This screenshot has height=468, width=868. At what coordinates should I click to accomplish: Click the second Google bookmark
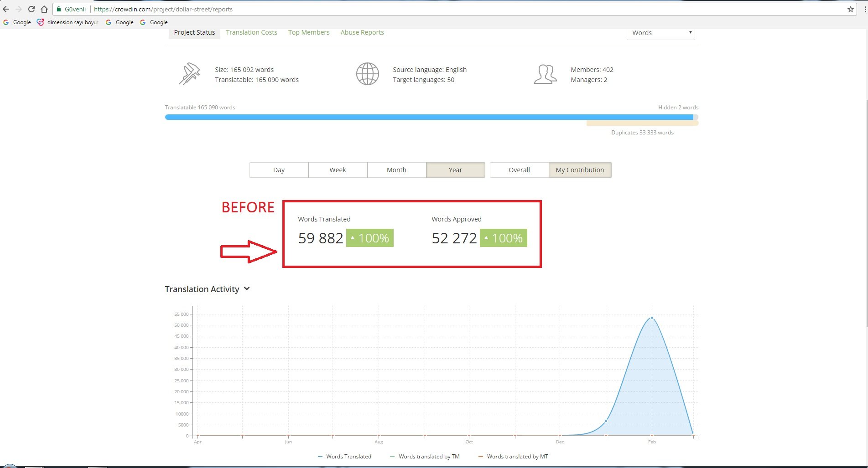coord(120,22)
